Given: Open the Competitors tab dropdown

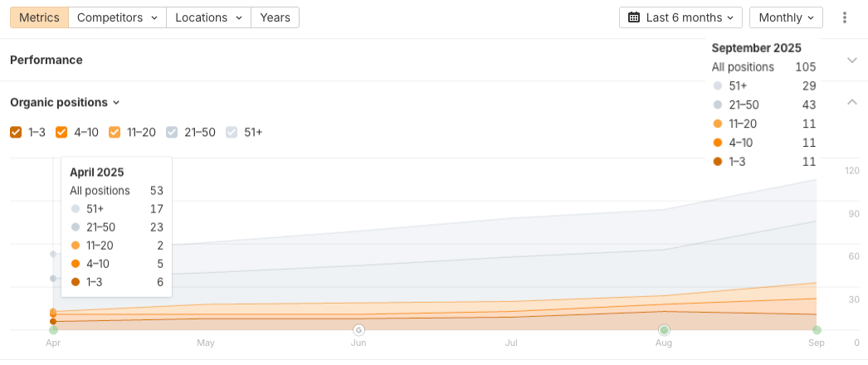Looking at the screenshot, I should 117,17.
